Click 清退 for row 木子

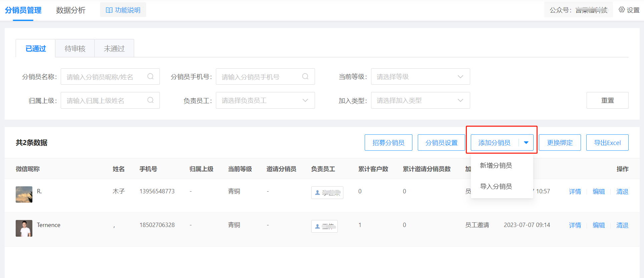622,192
